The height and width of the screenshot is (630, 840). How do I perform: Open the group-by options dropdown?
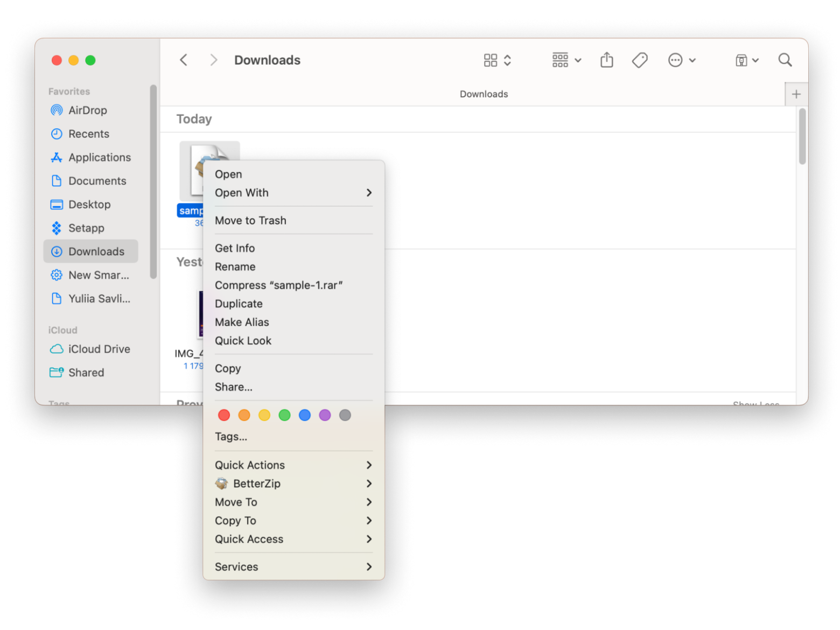[566, 60]
